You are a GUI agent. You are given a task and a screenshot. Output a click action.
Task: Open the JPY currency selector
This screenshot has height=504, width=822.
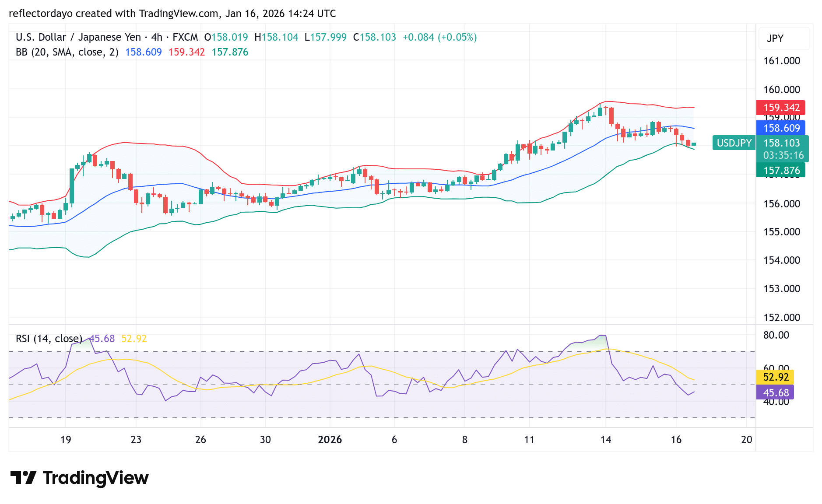[775, 38]
